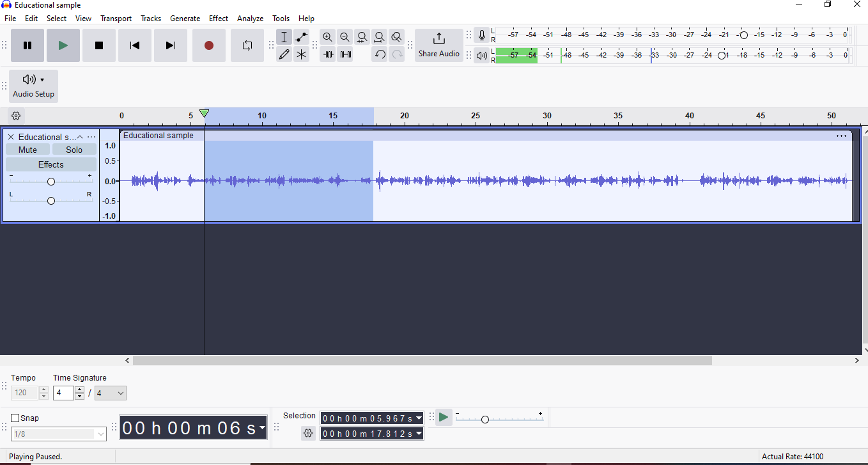Image resolution: width=868 pixels, height=465 pixels.
Task: Start recording with the Record button
Action: tap(209, 45)
